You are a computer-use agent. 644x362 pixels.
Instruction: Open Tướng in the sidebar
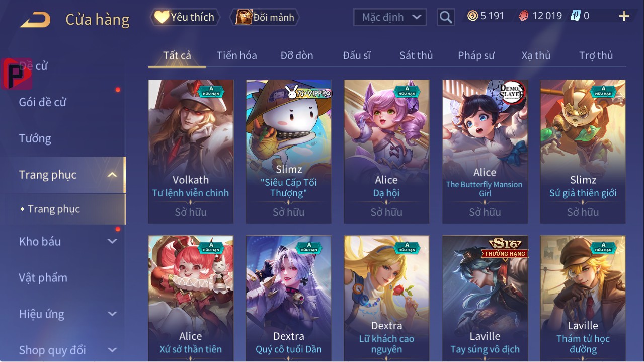[35, 138]
